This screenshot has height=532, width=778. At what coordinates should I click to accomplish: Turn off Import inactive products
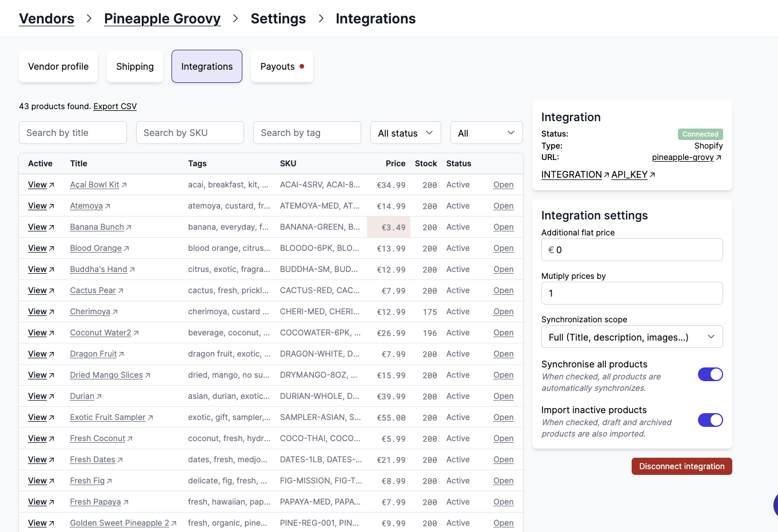click(x=710, y=420)
